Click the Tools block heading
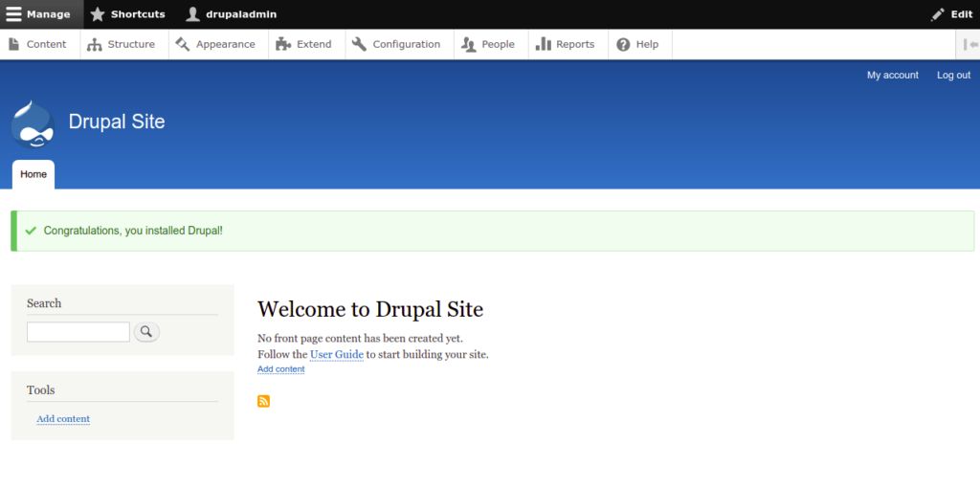This screenshot has height=488, width=980. coord(40,389)
